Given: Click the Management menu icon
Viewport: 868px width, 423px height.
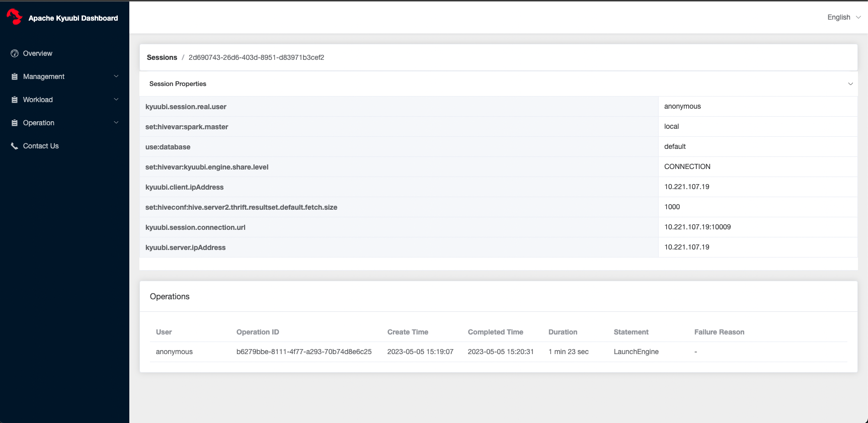Looking at the screenshot, I should (15, 76).
